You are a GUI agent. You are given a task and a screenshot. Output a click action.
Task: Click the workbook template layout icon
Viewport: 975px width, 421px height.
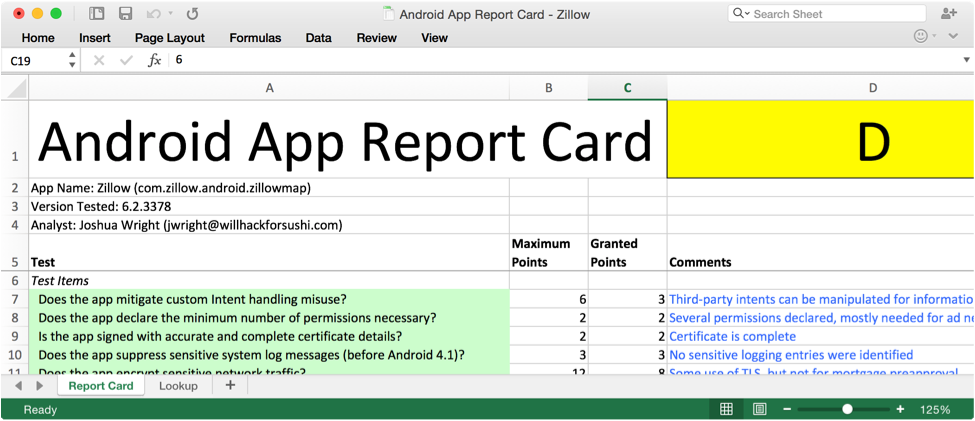(x=96, y=14)
